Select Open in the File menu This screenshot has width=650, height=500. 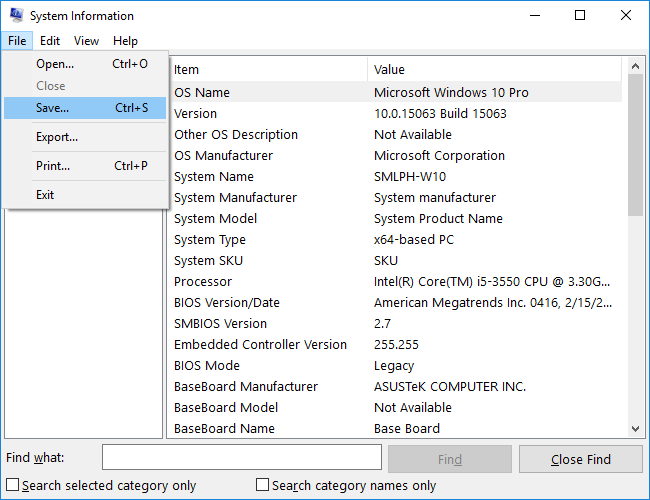85,64
